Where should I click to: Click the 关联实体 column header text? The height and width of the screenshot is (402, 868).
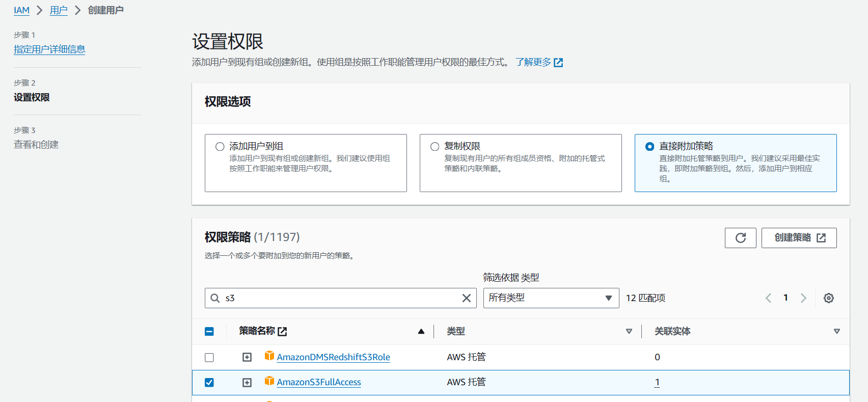pos(672,332)
